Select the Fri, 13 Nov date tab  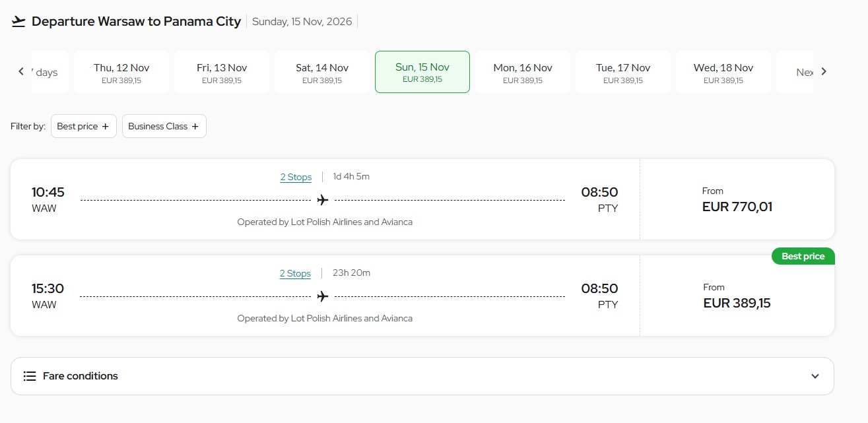click(x=222, y=72)
